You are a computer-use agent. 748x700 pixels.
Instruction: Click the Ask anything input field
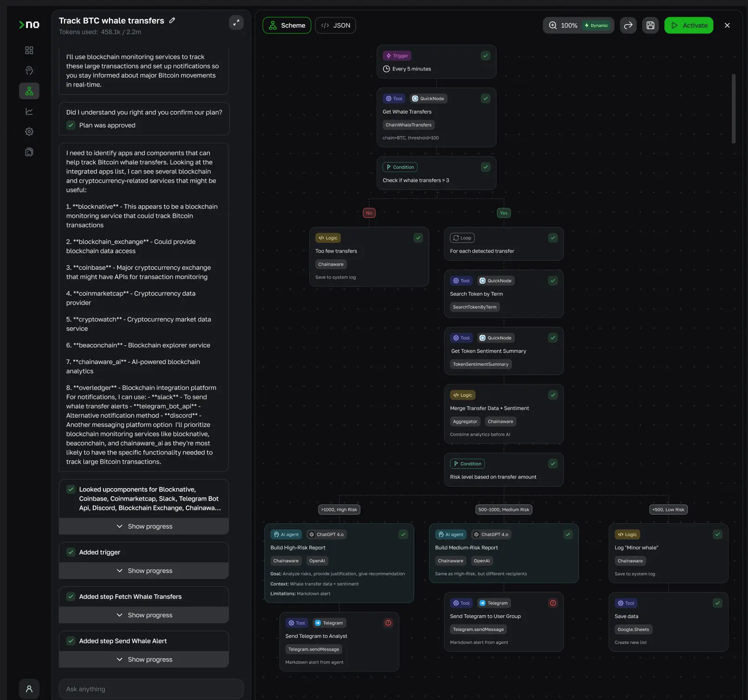151,689
